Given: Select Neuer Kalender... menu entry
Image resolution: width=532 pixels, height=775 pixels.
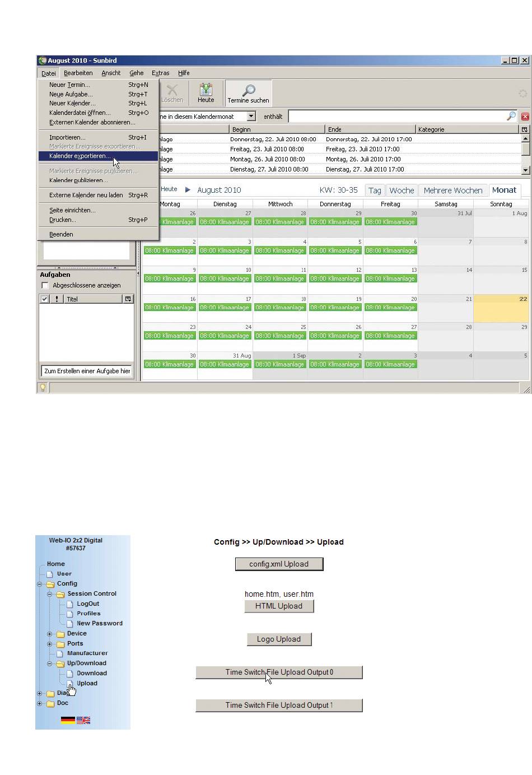Looking at the screenshot, I should (98, 103).
